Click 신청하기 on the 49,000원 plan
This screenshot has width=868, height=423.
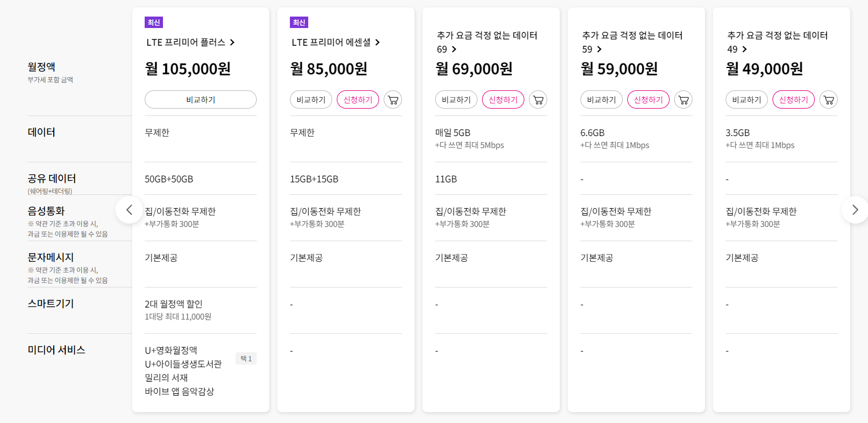pos(794,99)
